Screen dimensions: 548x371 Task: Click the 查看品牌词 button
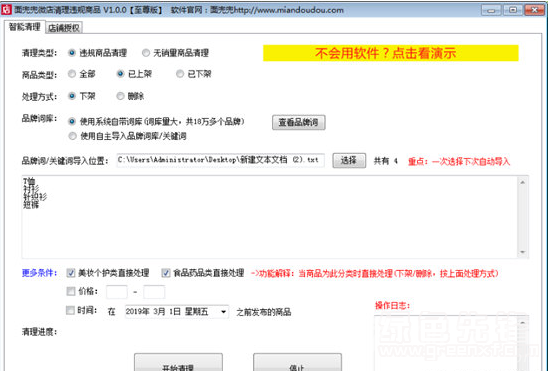pos(298,122)
